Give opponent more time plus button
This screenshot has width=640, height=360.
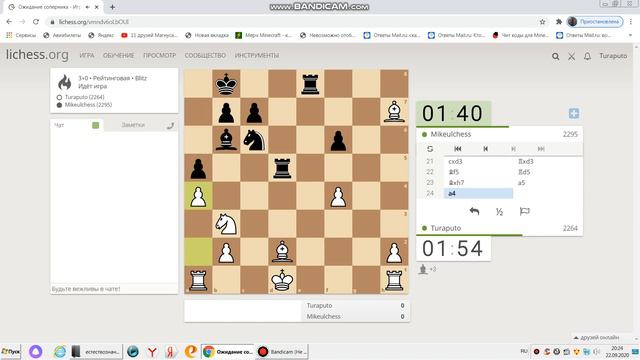coord(574,113)
